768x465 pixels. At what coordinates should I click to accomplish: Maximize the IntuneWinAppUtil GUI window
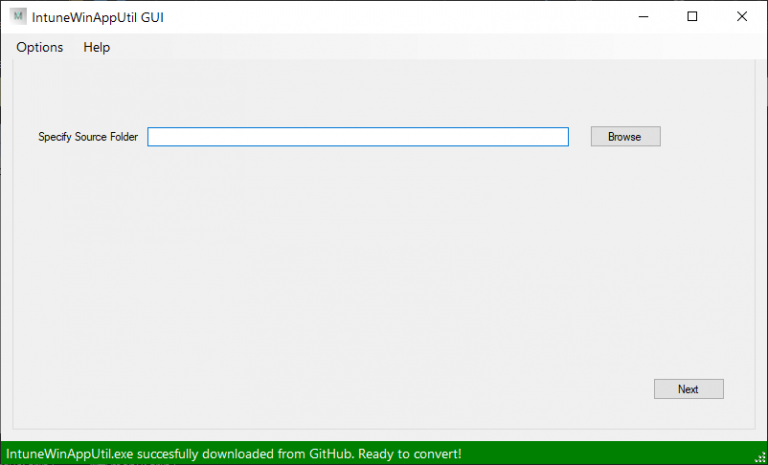pyautogui.click(x=692, y=17)
